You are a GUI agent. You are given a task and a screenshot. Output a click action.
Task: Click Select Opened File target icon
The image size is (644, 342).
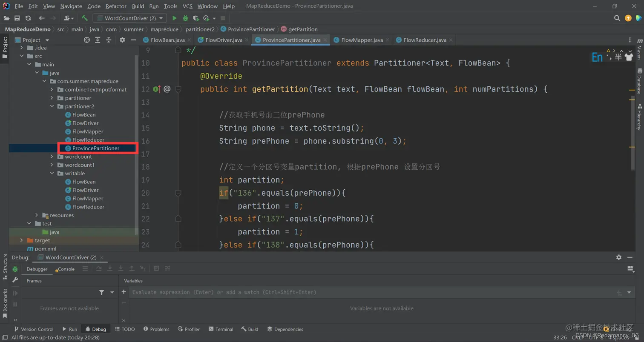87,40
